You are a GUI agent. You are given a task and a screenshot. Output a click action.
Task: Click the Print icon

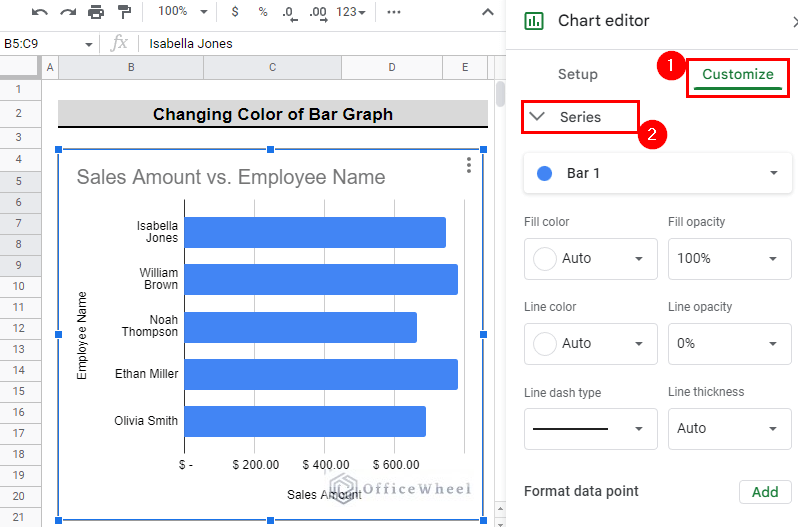point(96,12)
